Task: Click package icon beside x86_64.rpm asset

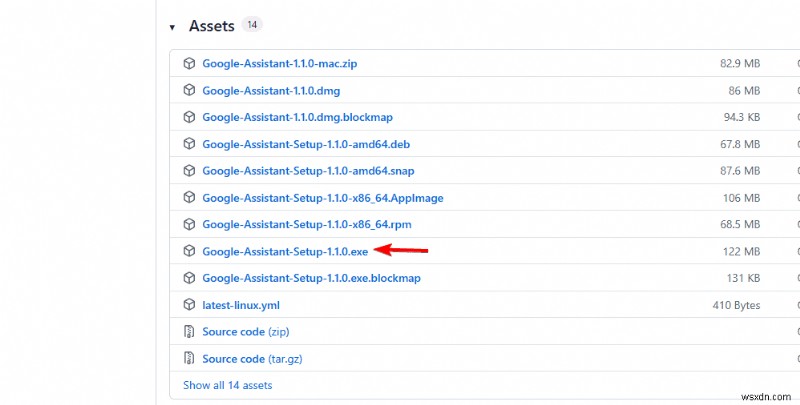Action: pyautogui.click(x=189, y=224)
